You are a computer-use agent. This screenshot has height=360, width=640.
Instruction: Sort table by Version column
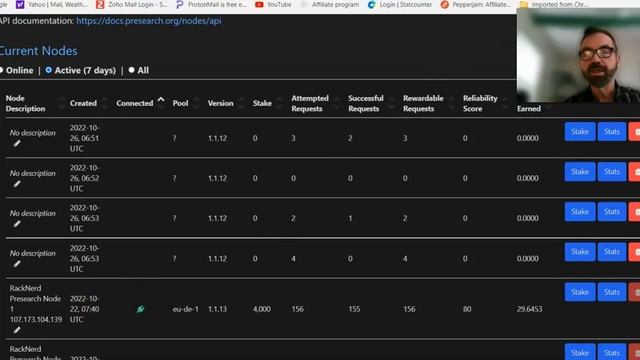coord(226,103)
